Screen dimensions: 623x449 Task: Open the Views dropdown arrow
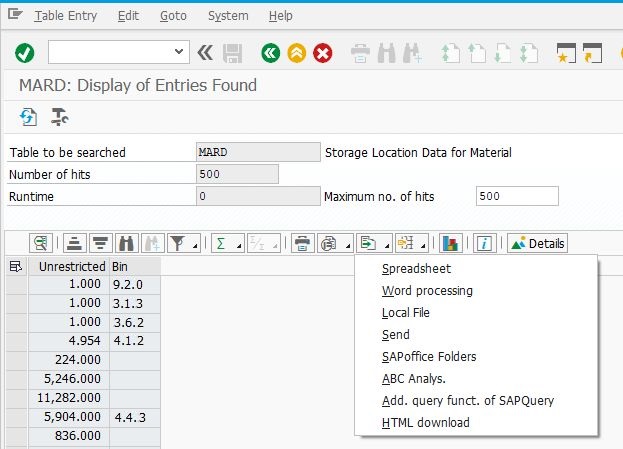(x=348, y=246)
